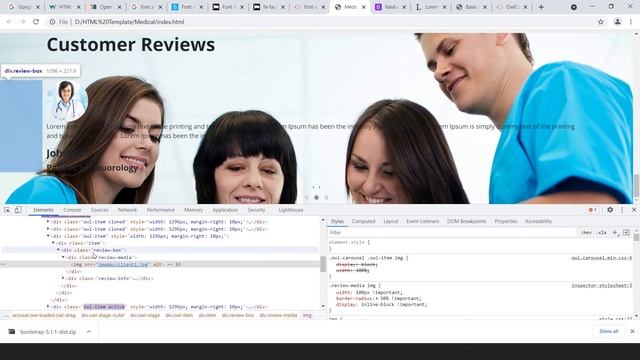Open Chrome's three-dot main menu
The height and width of the screenshot is (360, 640).
pyautogui.click(x=631, y=22)
